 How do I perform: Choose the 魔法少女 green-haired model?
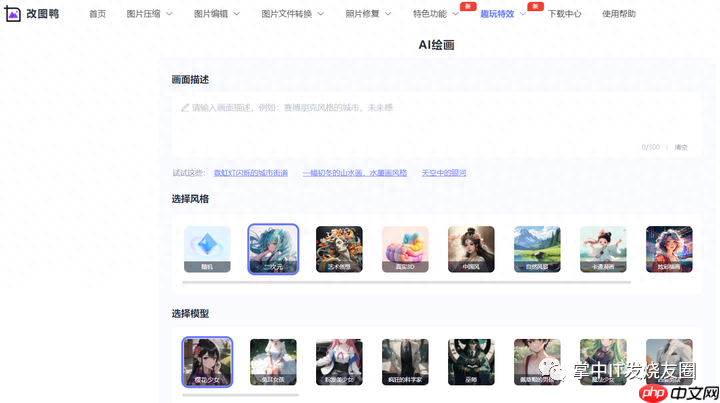[603, 362]
